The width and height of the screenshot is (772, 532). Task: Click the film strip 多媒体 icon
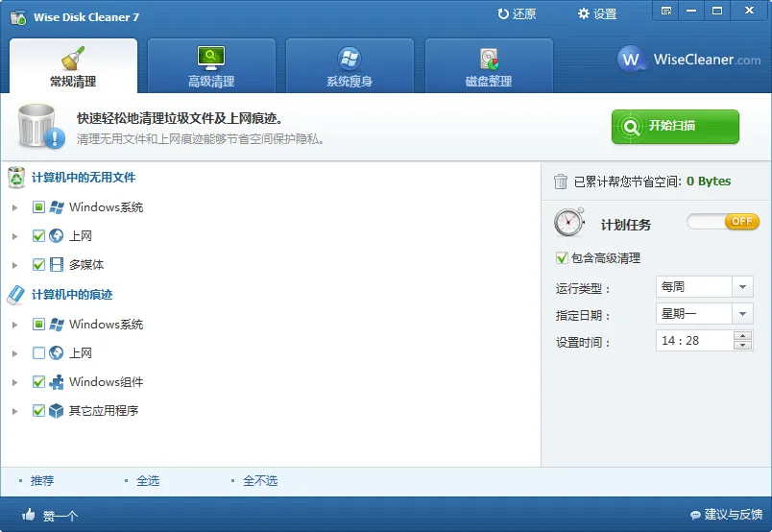[57, 264]
